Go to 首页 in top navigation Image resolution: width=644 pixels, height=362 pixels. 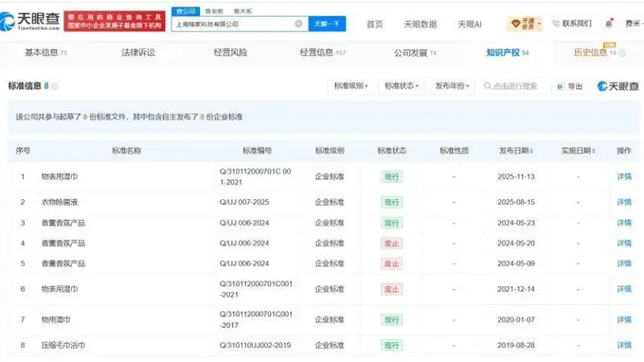(375, 25)
